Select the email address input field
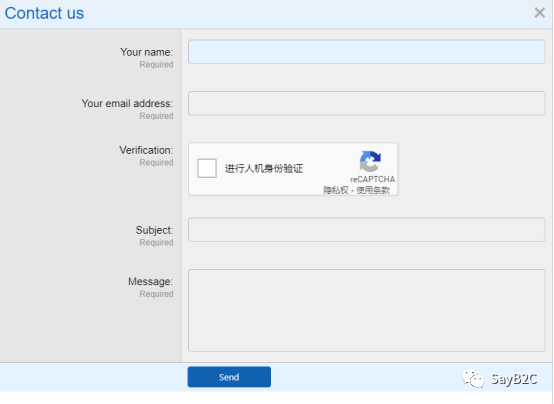 pyautogui.click(x=366, y=103)
